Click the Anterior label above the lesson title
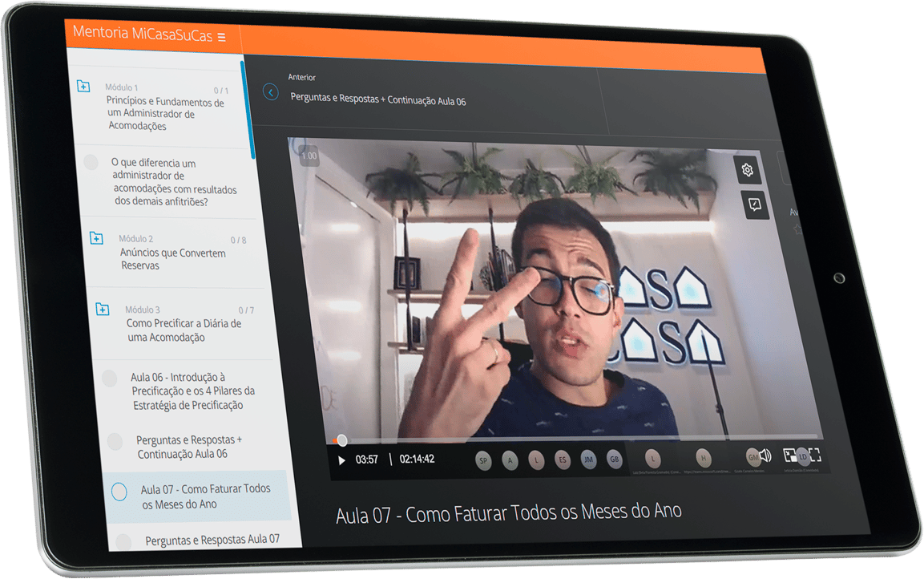The width and height of the screenshot is (924, 579). pyautogui.click(x=301, y=77)
